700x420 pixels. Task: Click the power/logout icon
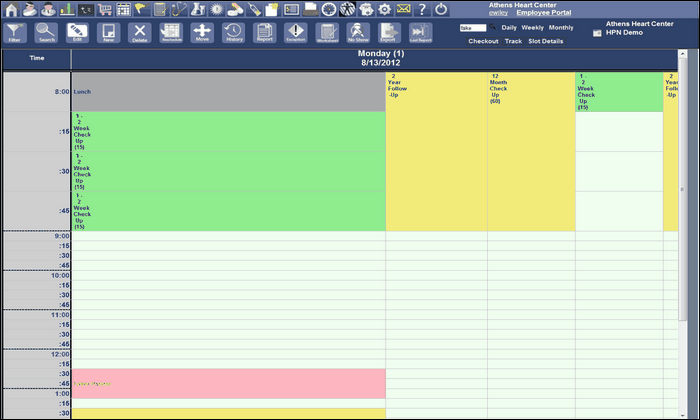[441, 8]
